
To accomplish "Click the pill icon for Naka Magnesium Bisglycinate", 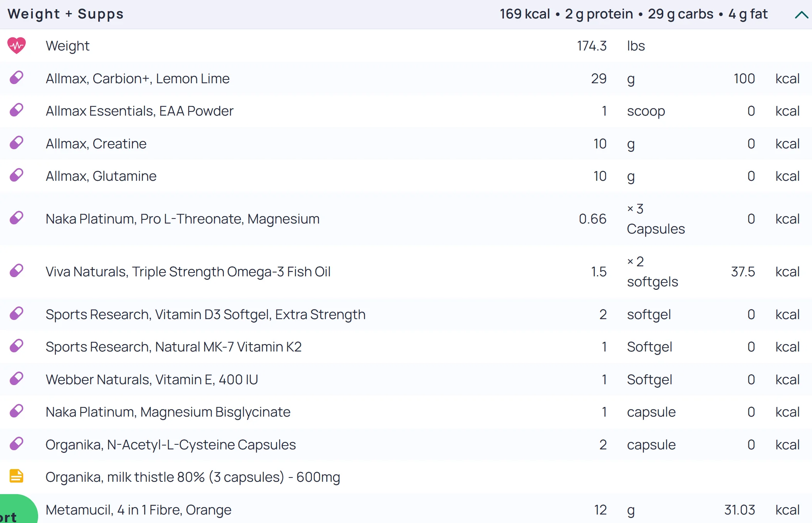I will click(x=17, y=411).
